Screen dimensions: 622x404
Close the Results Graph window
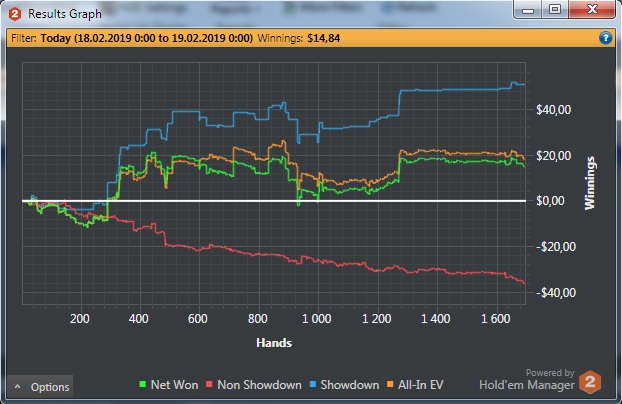click(x=592, y=9)
